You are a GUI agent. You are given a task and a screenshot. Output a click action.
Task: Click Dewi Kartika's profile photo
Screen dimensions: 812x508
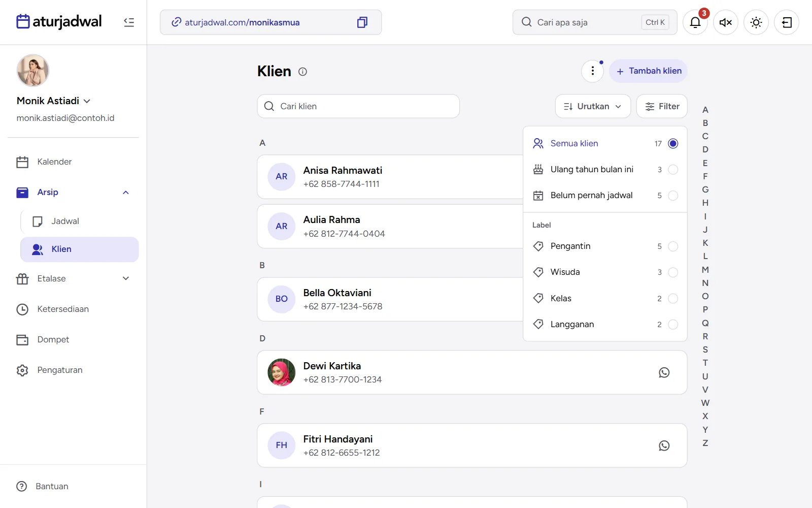click(x=282, y=372)
